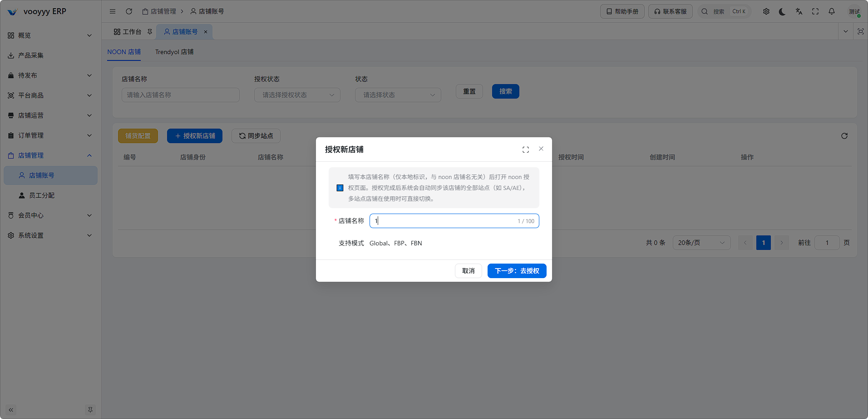Click 店铺管理 breadcrumb
This screenshot has height=419, width=868.
(x=159, y=11)
